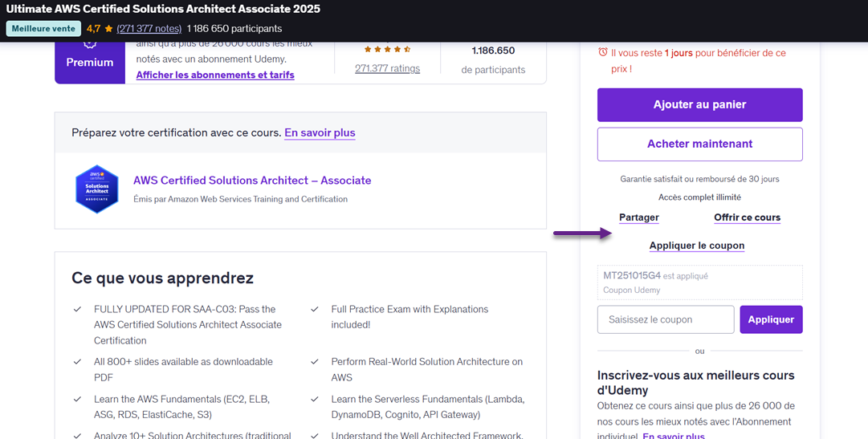Open AWS Certified Solutions Architect – Associate link
This screenshot has height=439, width=868.
pos(252,181)
